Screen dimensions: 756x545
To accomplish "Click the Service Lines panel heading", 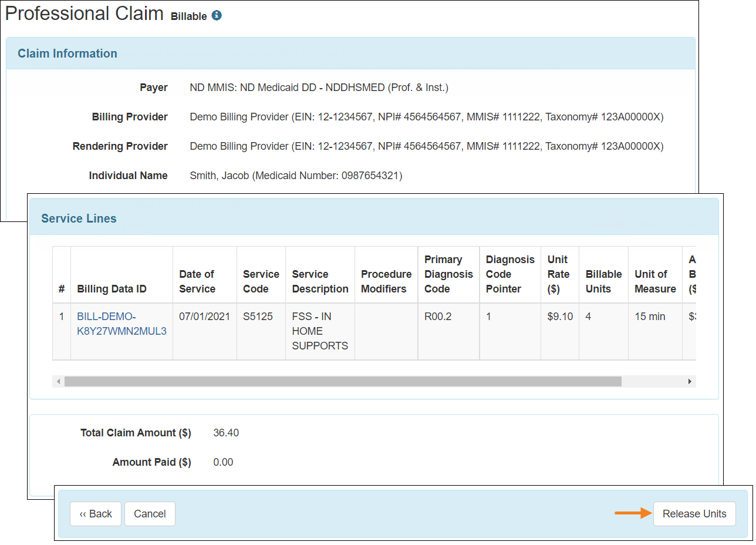I will point(79,218).
